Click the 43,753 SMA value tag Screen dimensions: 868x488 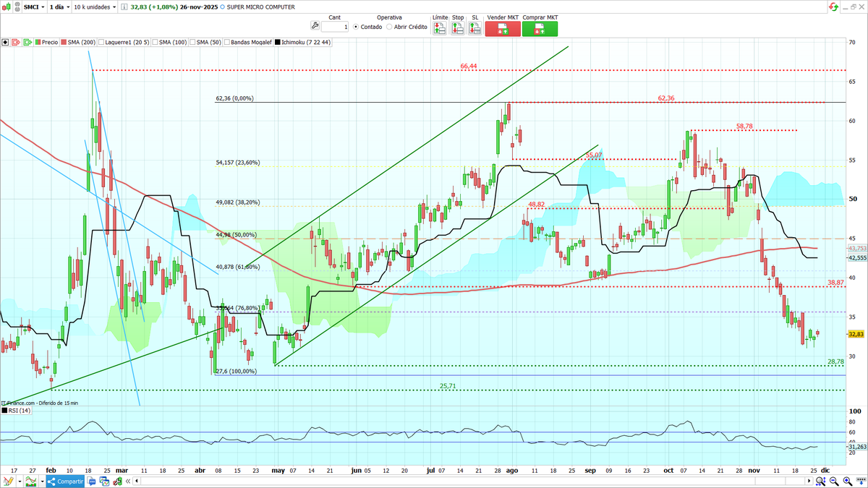856,249
